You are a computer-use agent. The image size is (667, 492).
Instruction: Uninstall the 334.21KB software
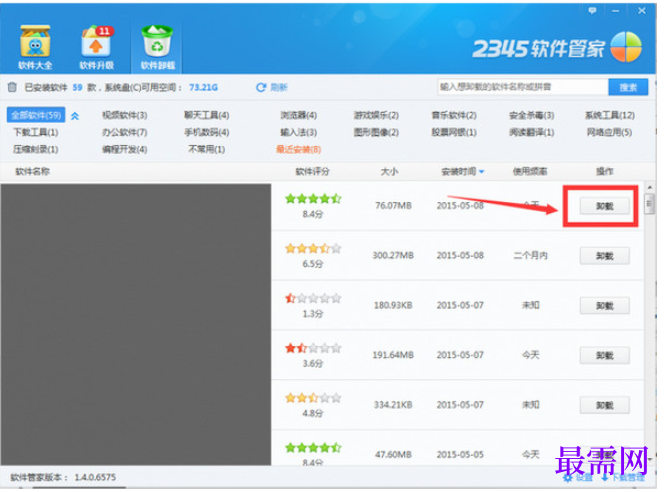pos(604,405)
